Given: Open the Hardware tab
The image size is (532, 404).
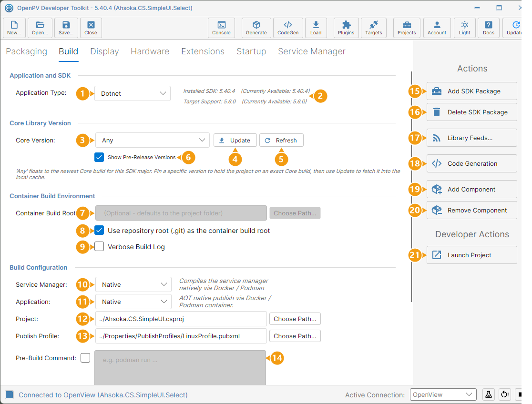Looking at the screenshot, I should coord(150,51).
